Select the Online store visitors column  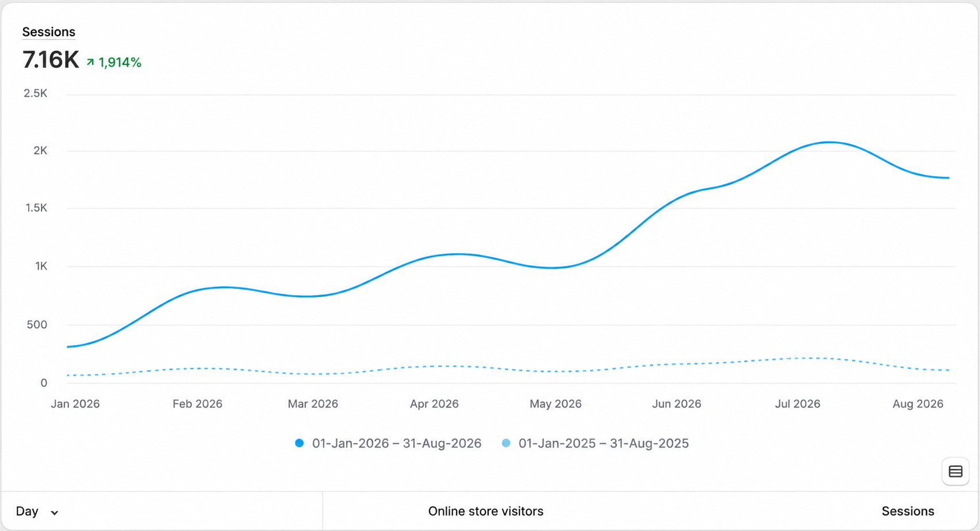[485, 511]
